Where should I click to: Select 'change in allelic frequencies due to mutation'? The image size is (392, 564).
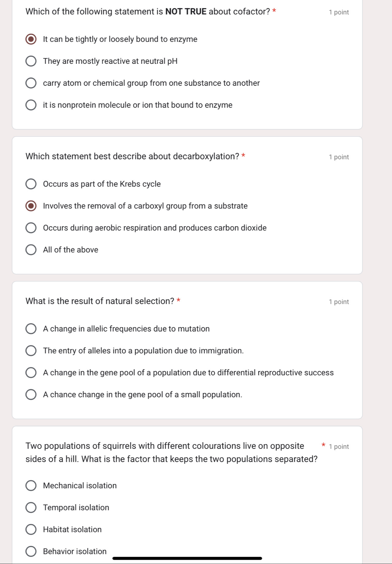coord(31,329)
